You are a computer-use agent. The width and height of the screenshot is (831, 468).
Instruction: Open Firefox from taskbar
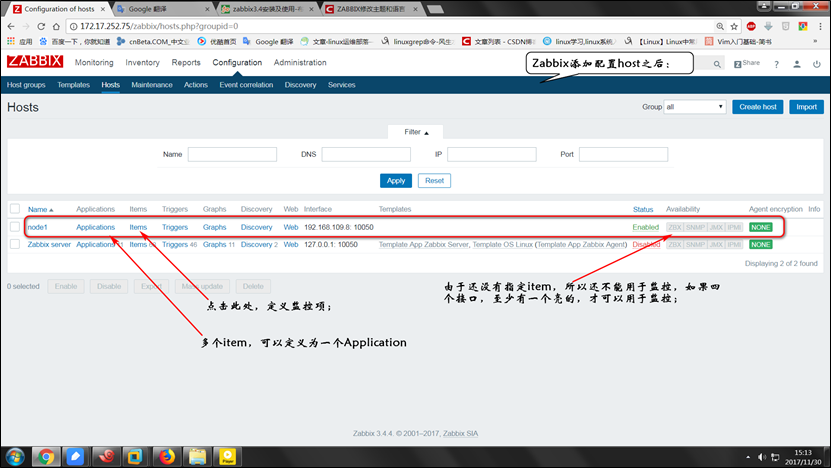[167, 456]
